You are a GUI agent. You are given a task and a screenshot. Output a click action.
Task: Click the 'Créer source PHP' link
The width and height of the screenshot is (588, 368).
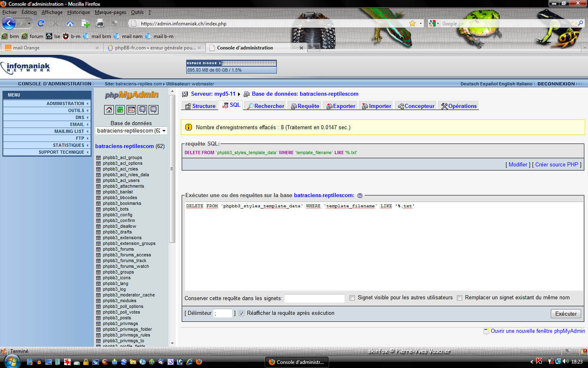point(557,165)
